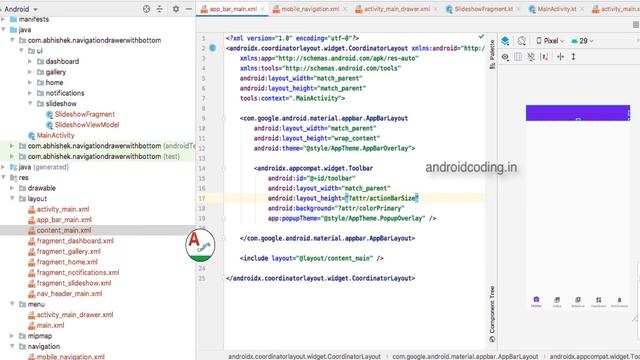Expand the manifests folder arrow
This screenshot has height=360, width=640.
(3, 19)
